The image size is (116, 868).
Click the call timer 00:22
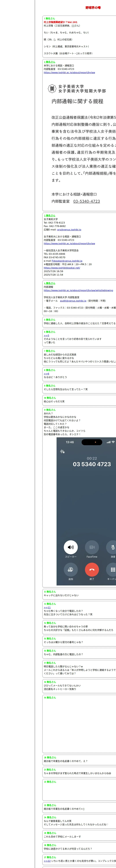tap(92, 458)
